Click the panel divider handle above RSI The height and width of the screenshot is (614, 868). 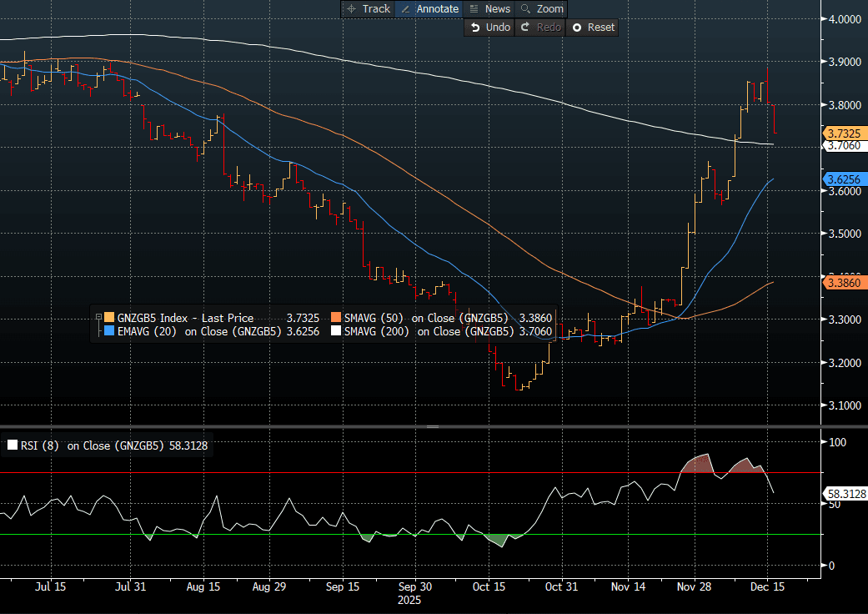tap(433, 426)
